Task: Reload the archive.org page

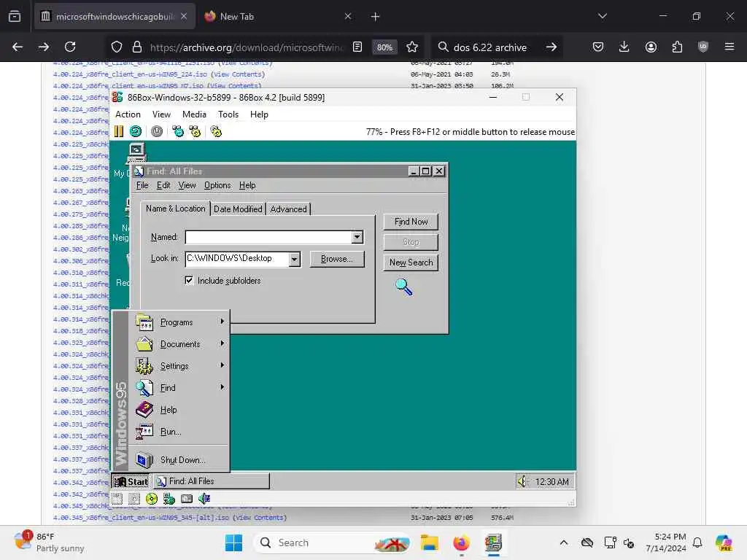Action: point(70,47)
